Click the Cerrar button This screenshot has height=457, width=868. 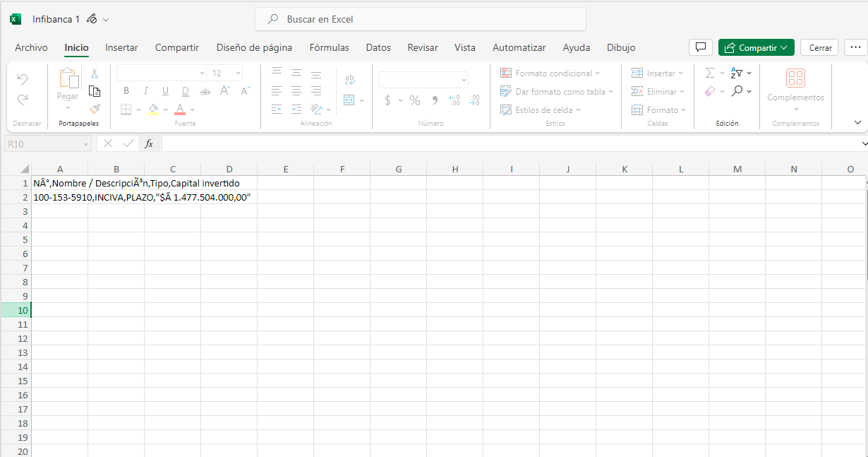[x=820, y=47]
